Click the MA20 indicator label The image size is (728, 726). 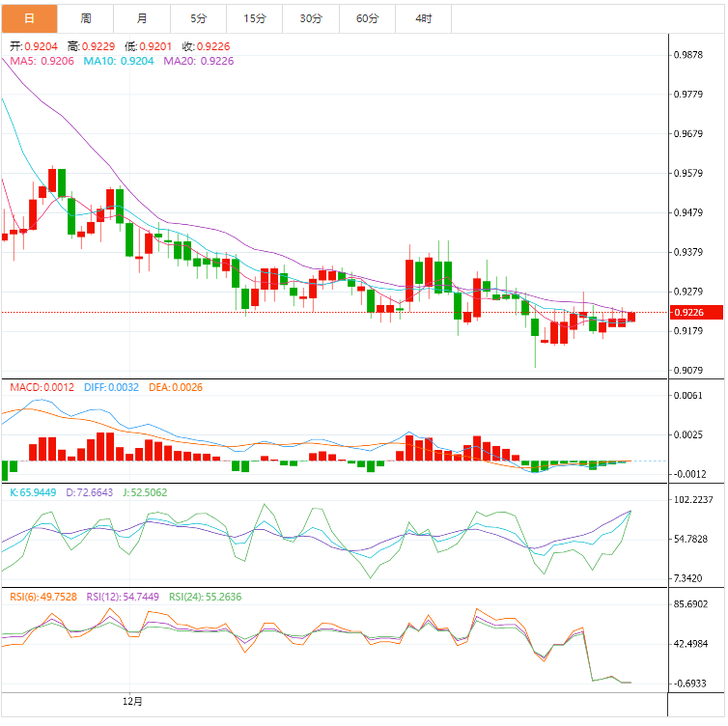pyautogui.click(x=199, y=61)
